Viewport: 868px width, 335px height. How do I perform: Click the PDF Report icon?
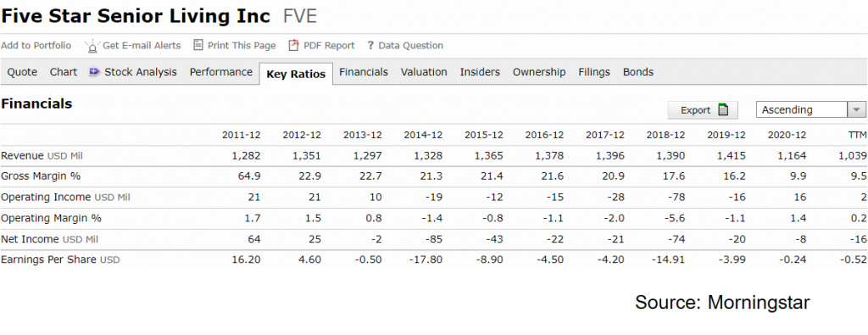(x=294, y=46)
